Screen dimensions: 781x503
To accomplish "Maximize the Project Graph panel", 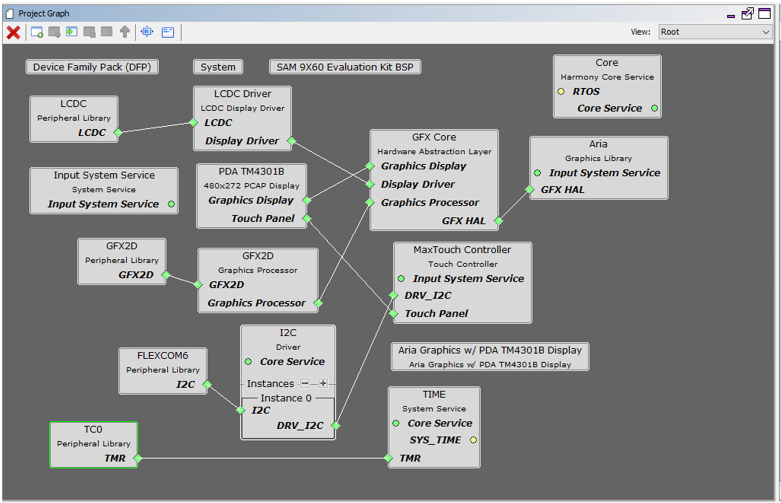I will 765,13.
